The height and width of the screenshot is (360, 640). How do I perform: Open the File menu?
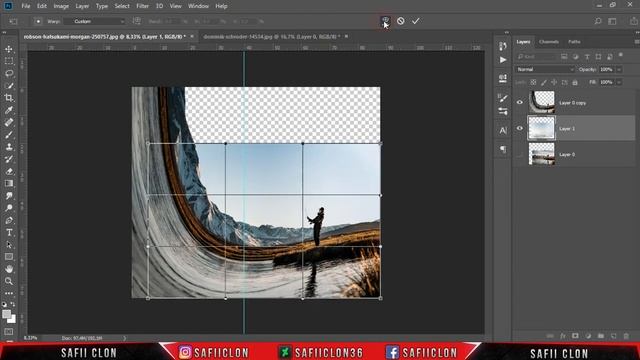(26, 6)
